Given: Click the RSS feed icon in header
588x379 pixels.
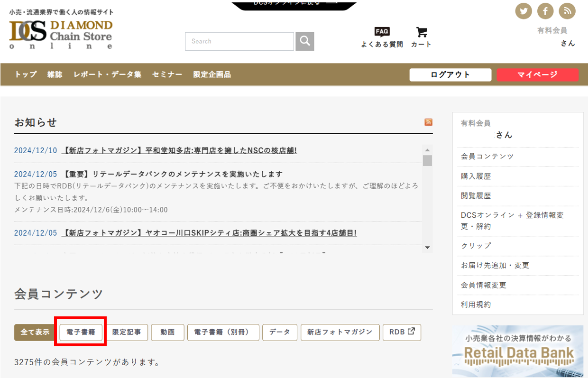Looking at the screenshot, I should (x=567, y=11).
